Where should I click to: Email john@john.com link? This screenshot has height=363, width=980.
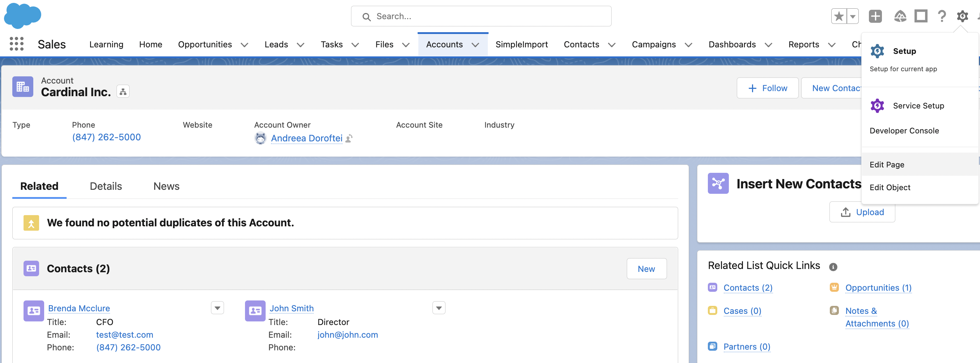[x=347, y=335]
